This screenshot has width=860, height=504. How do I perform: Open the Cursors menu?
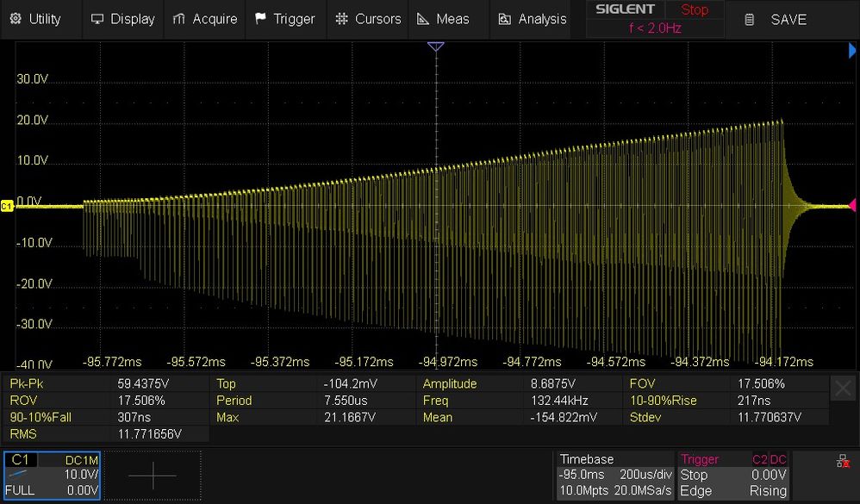(x=367, y=19)
